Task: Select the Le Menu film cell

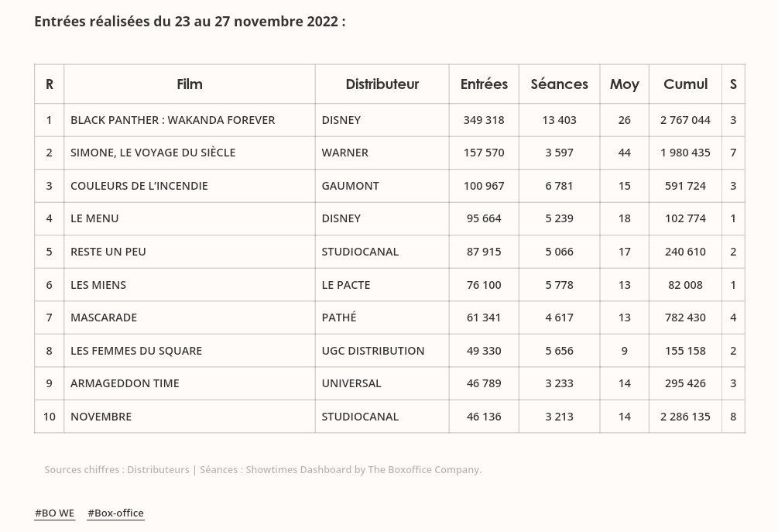Action: 94,218
